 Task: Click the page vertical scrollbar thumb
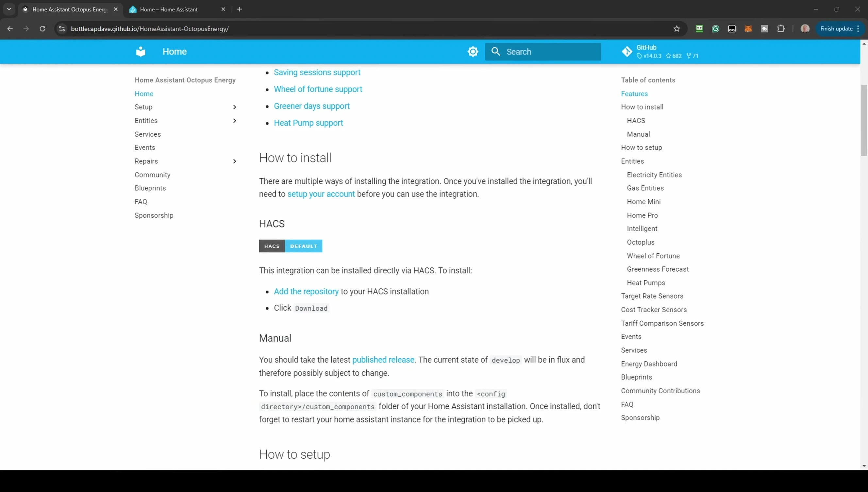click(864, 120)
